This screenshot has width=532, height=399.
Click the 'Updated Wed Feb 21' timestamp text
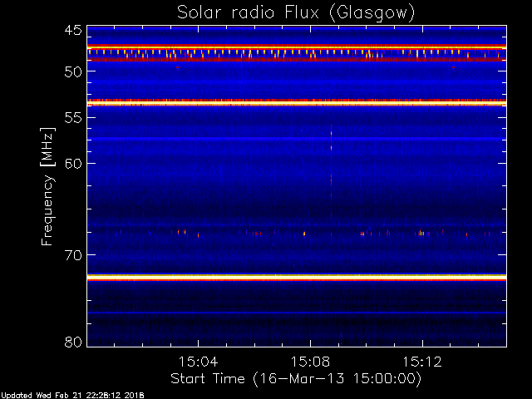coord(72,396)
